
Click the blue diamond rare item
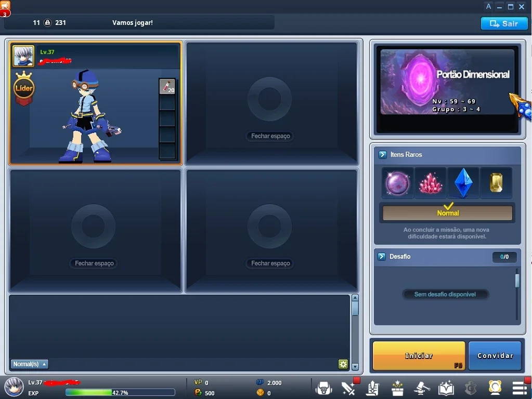point(463,183)
